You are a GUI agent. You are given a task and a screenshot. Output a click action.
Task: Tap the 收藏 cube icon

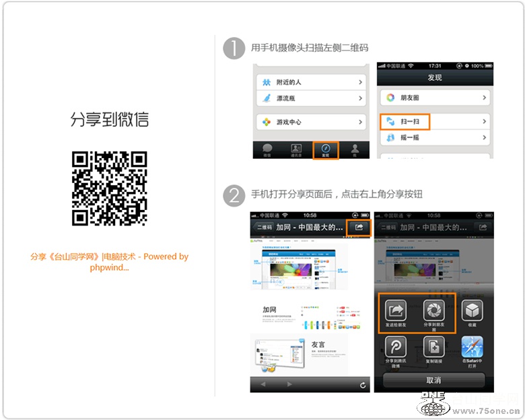point(472,310)
